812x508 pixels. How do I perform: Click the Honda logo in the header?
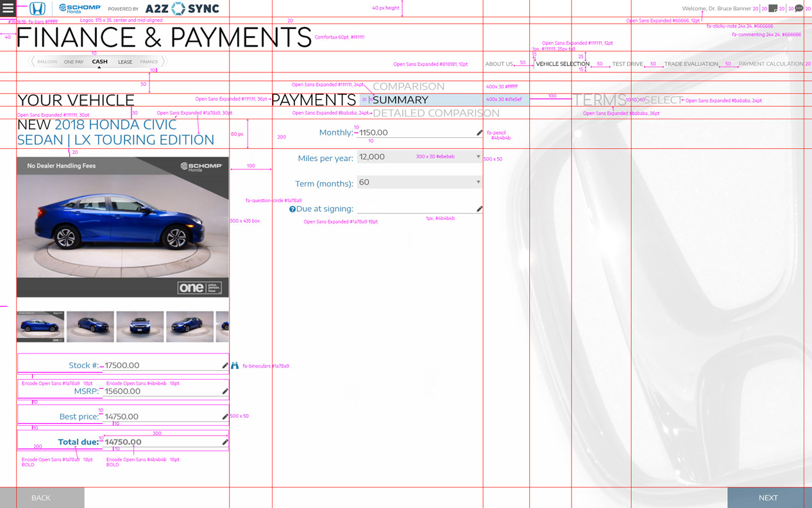tap(37, 9)
